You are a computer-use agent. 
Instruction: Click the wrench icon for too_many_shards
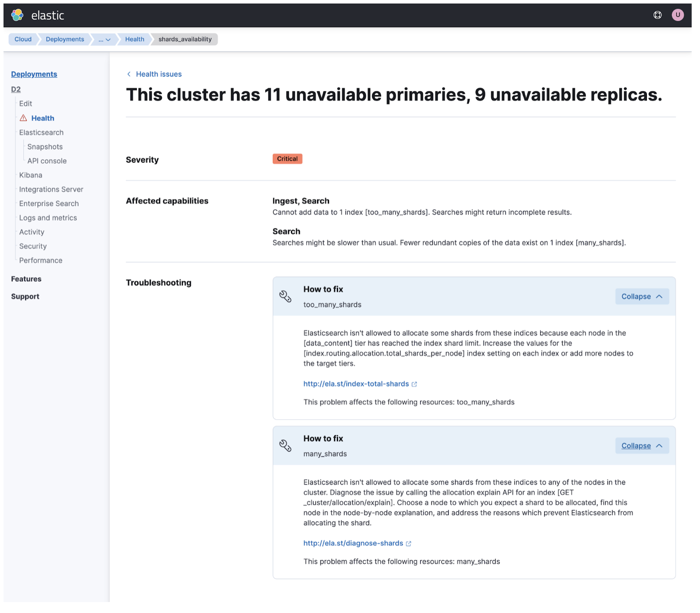click(286, 296)
